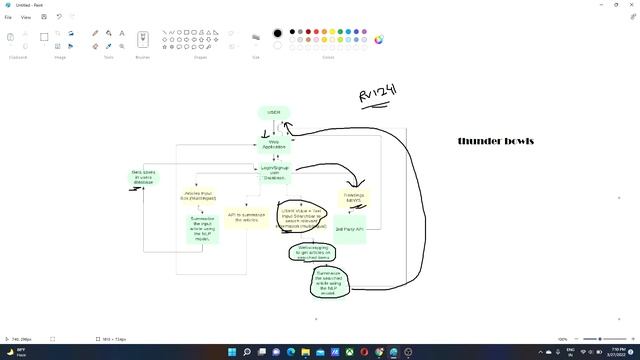The width and height of the screenshot is (640, 360).
Task: Pick the Line shape
Action: coord(164,32)
